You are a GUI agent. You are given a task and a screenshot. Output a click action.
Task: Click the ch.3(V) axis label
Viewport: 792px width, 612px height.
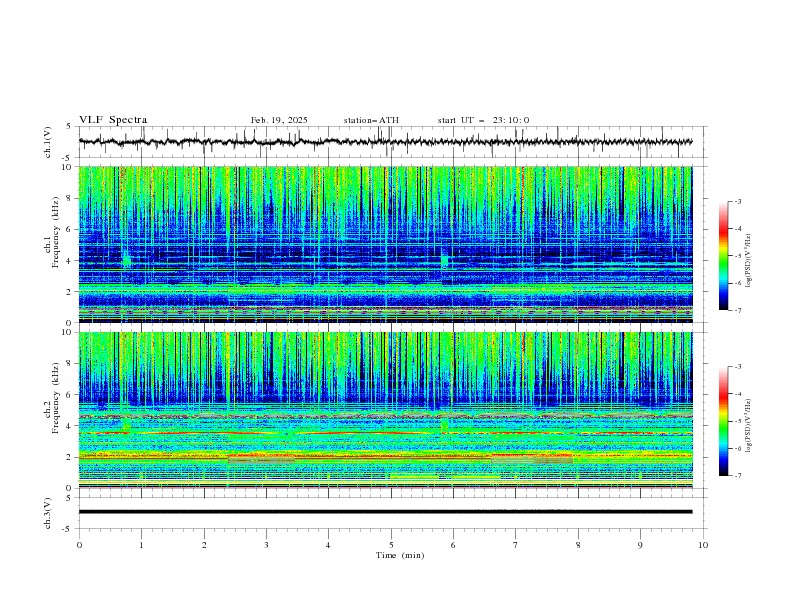(x=48, y=513)
